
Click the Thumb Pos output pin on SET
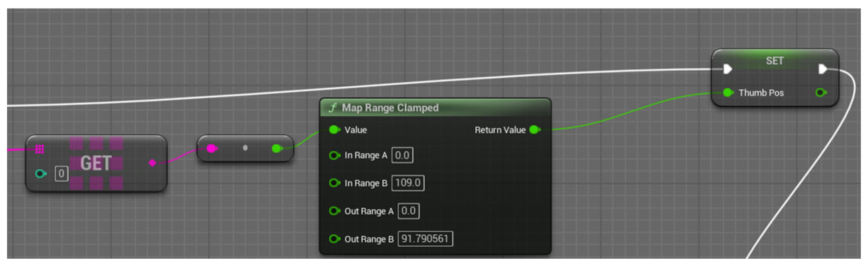[x=821, y=93]
